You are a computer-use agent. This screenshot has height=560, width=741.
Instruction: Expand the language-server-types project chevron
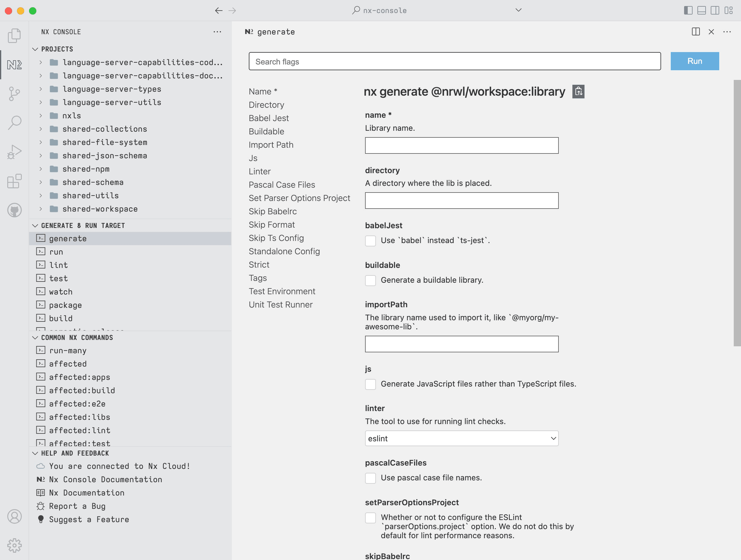click(x=41, y=89)
